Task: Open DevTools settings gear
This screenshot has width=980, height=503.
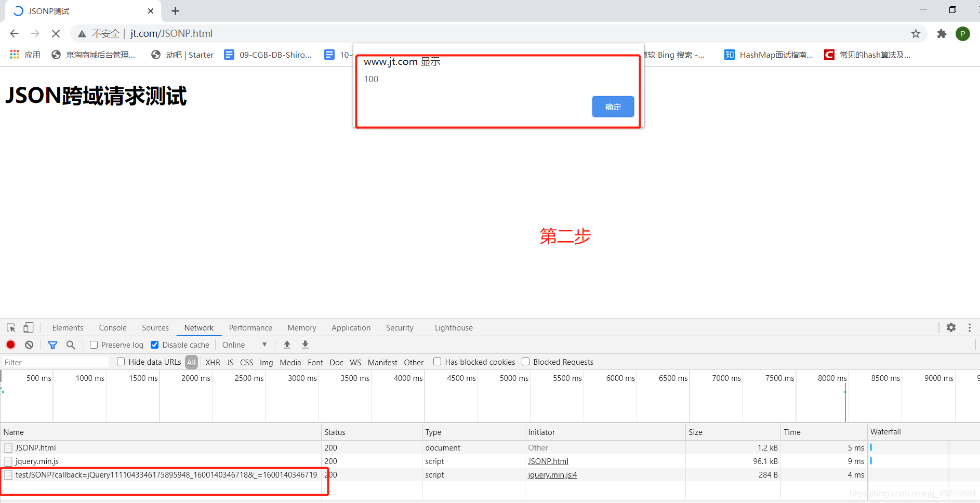Action: tap(951, 327)
